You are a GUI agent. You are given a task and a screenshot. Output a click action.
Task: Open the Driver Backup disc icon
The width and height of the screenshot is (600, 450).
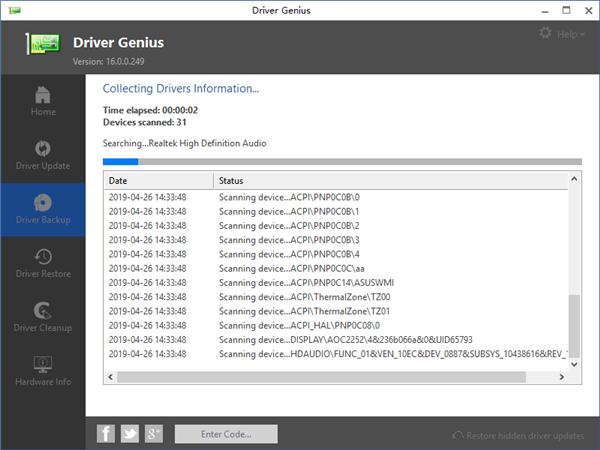42,202
